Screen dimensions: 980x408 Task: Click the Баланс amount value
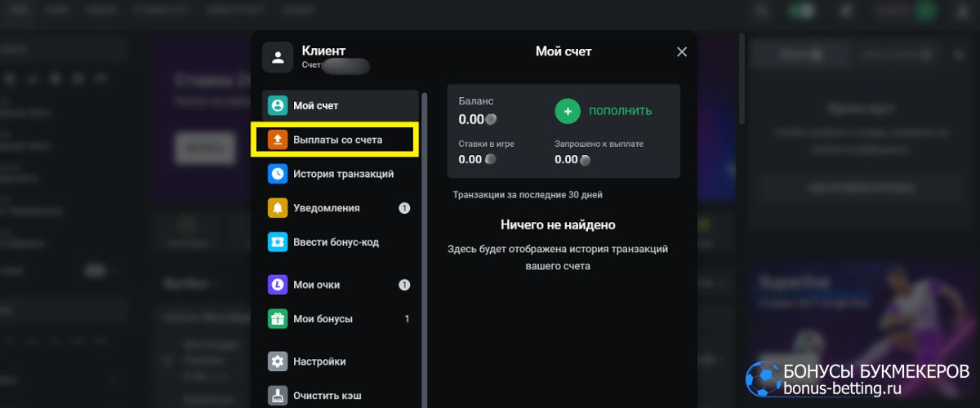click(471, 119)
